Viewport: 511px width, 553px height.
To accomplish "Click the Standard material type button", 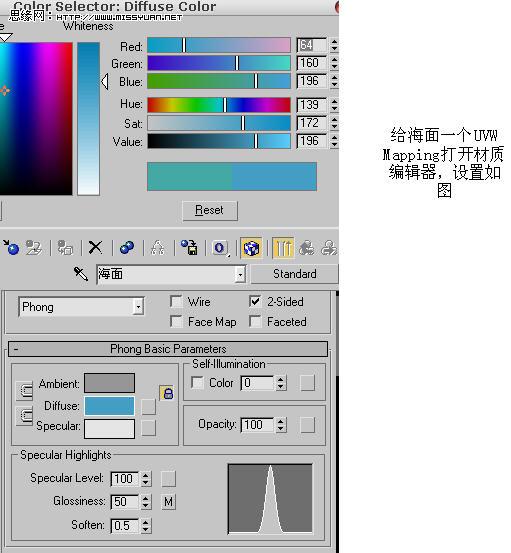I will pyautogui.click(x=294, y=274).
